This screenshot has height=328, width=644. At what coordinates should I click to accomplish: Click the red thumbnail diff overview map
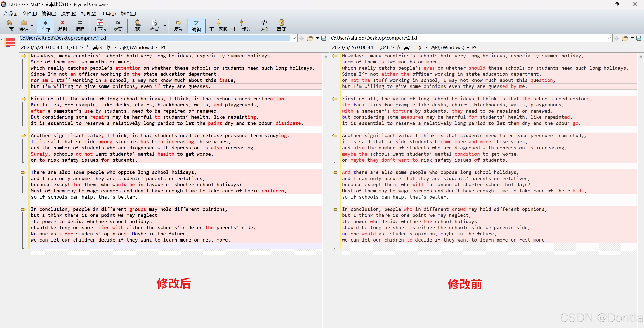(10, 42)
